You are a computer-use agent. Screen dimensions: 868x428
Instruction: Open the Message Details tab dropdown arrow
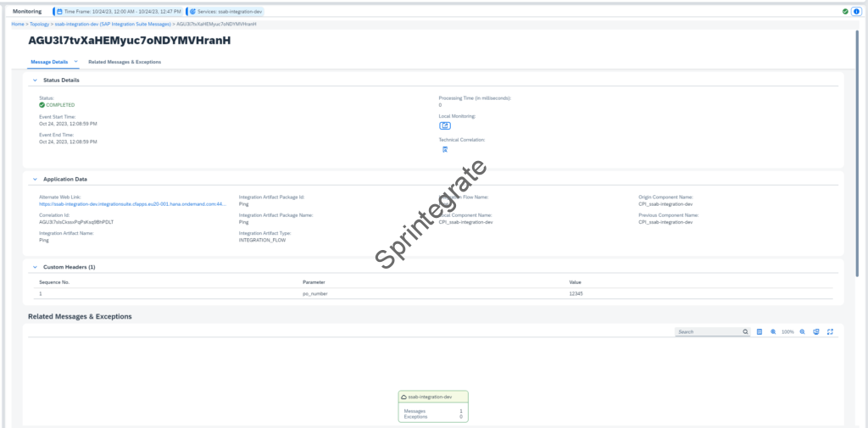(x=75, y=62)
